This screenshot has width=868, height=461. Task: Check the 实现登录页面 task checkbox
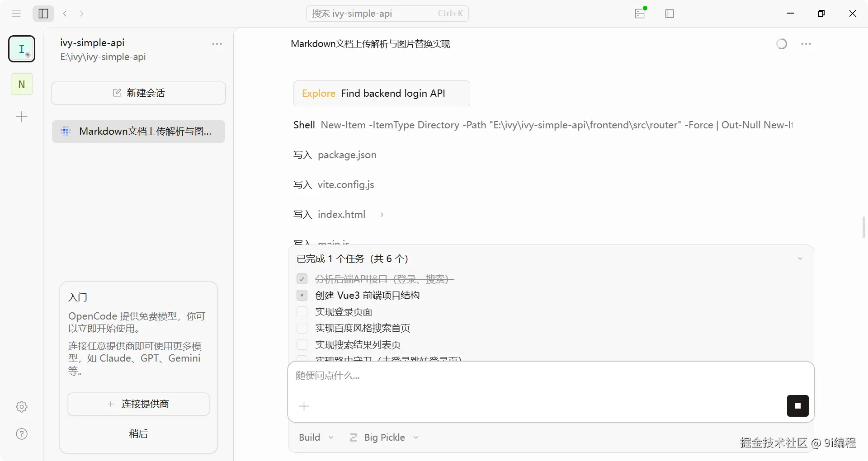coord(302,312)
